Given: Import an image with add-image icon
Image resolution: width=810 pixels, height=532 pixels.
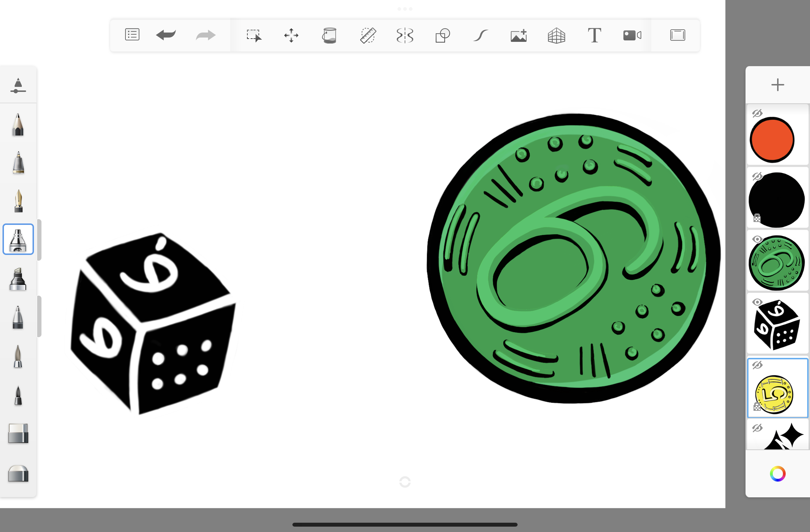Looking at the screenshot, I should (x=519, y=35).
